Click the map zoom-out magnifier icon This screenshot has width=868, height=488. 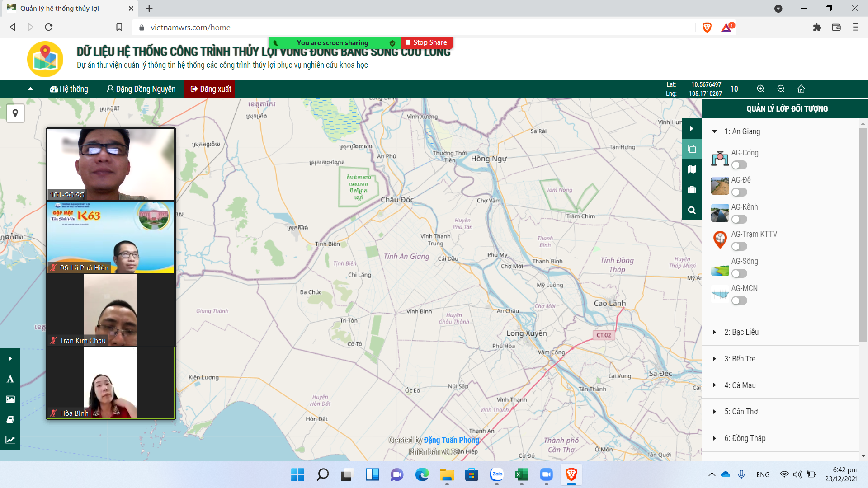point(781,89)
